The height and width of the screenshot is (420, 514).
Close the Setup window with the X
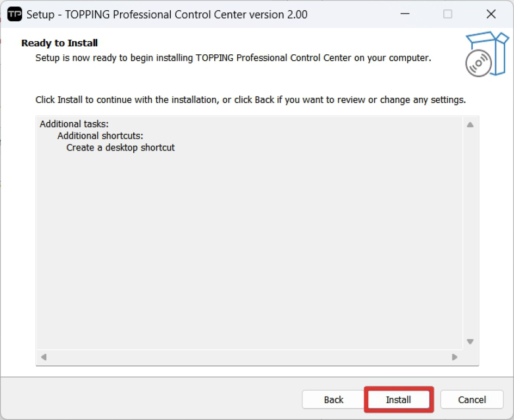491,14
